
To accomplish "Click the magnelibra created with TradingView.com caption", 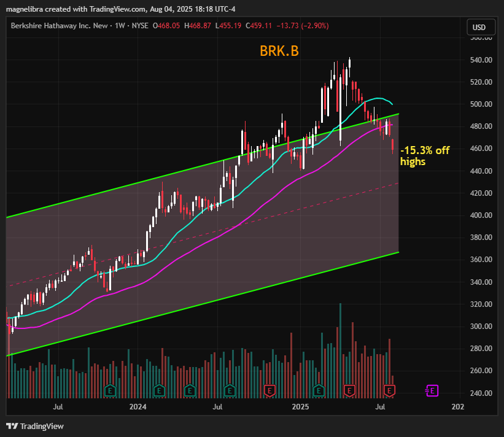I will [x=120, y=9].
